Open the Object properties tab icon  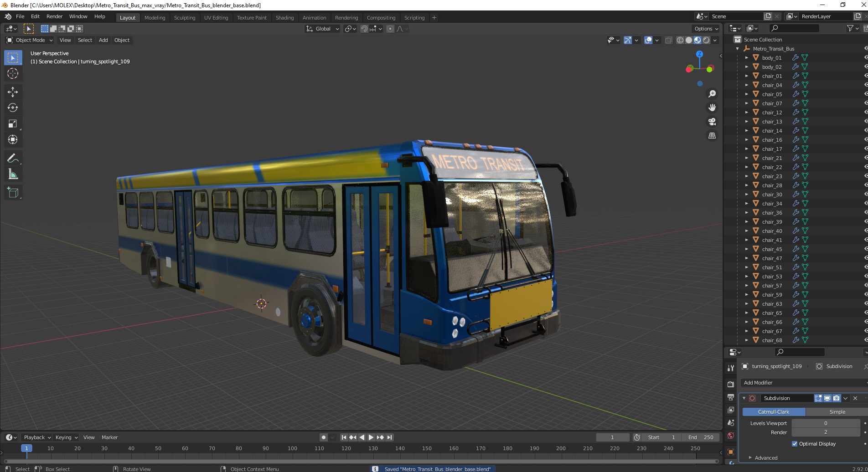click(731, 452)
